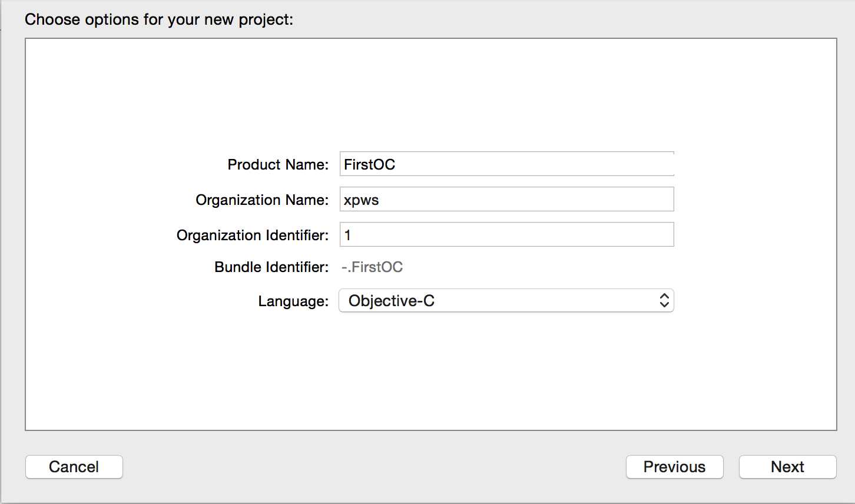
Task: Go back with the Previous button
Action: tap(674, 467)
